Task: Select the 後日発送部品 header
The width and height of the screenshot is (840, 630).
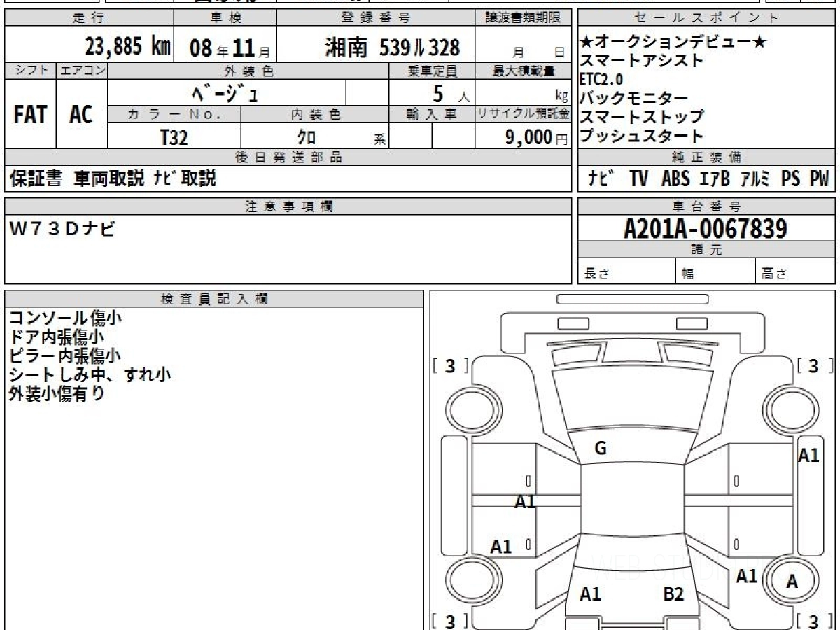Action: pos(288,157)
